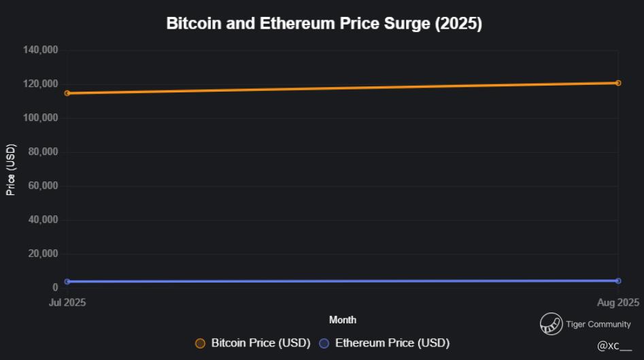644x360 pixels.
Task: Click the 120,000 y-axis tick label
Action: tap(40, 84)
